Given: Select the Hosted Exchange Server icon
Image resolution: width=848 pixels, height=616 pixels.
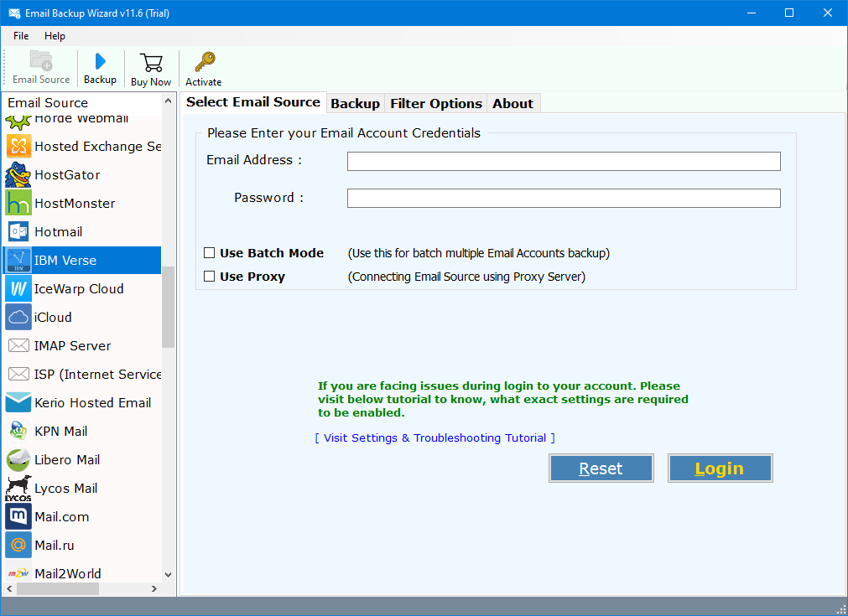Looking at the screenshot, I should coord(18,147).
